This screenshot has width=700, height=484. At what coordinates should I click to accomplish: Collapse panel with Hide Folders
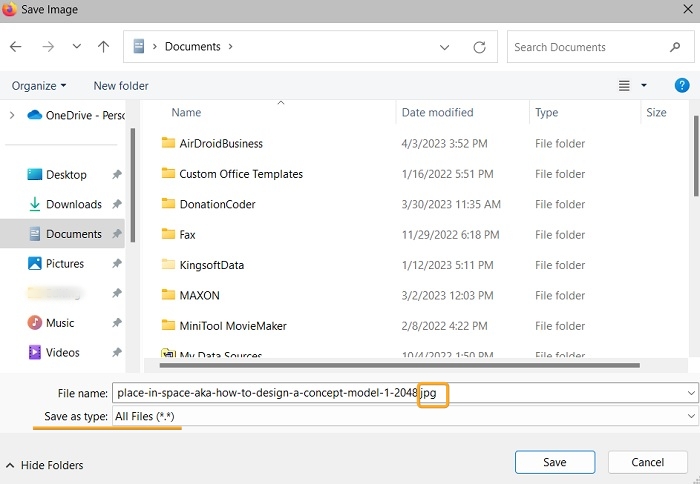tap(45, 465)
